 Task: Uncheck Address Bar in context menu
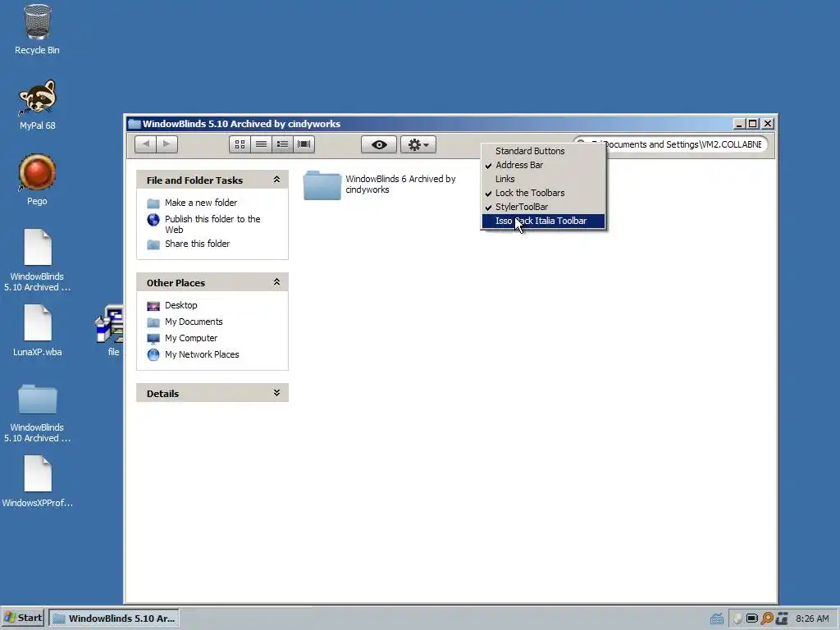coord(543,165)
